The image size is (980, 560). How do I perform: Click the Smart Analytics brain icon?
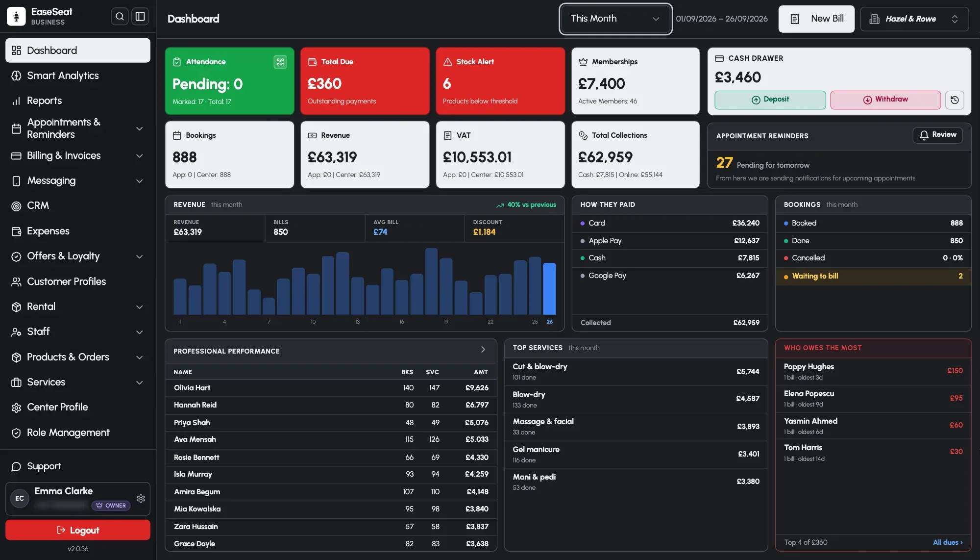click(16, 76)
